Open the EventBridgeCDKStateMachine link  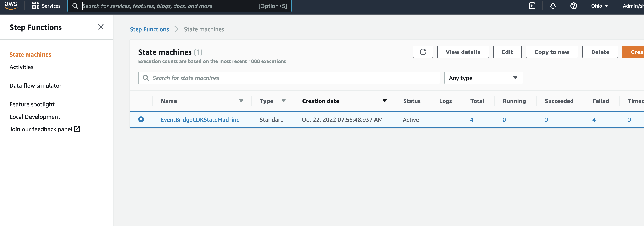click(x=200, y=120)
